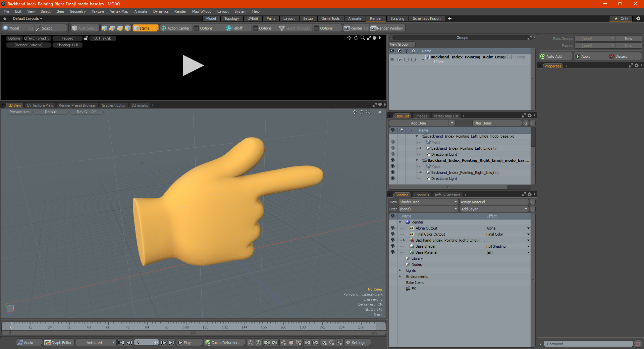
Task: Click the 3D viewport pan/move arrows icon
Action: coord(355,112)
